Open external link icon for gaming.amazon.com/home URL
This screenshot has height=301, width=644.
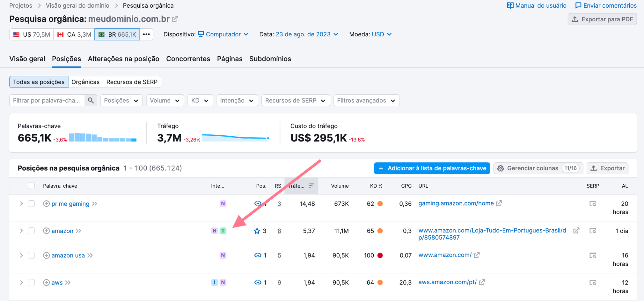click(499, 203)
